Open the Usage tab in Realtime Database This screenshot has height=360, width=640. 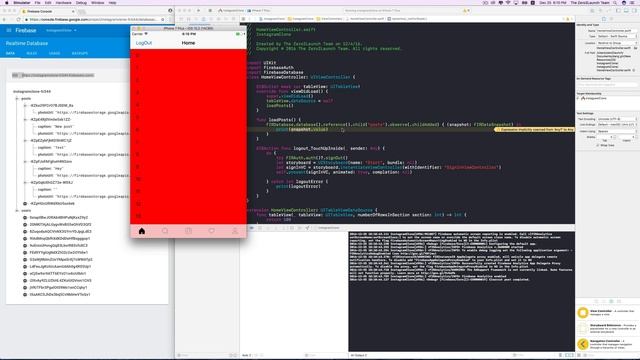coord(54,53)
